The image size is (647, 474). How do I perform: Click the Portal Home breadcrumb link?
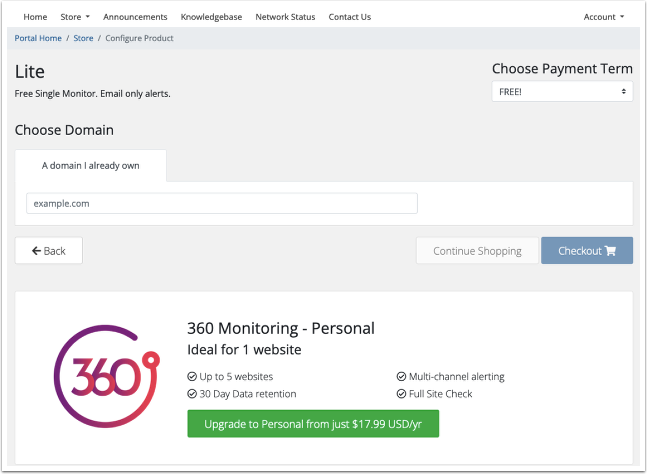[38, 38]
